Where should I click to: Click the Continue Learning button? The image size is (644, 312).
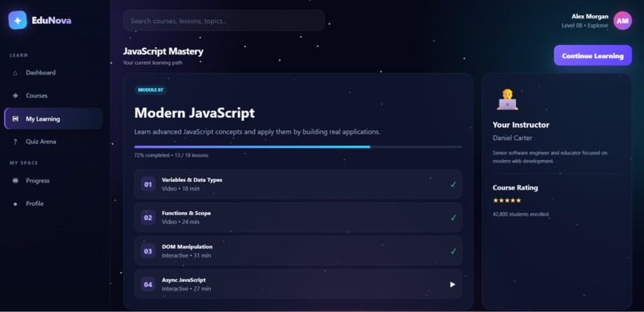[x=593, y=55]
